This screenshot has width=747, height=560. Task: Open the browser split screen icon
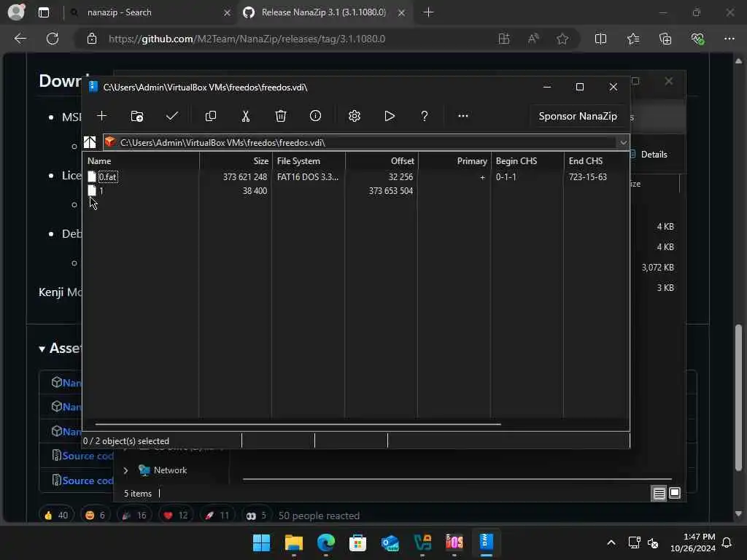coord(601,39)
